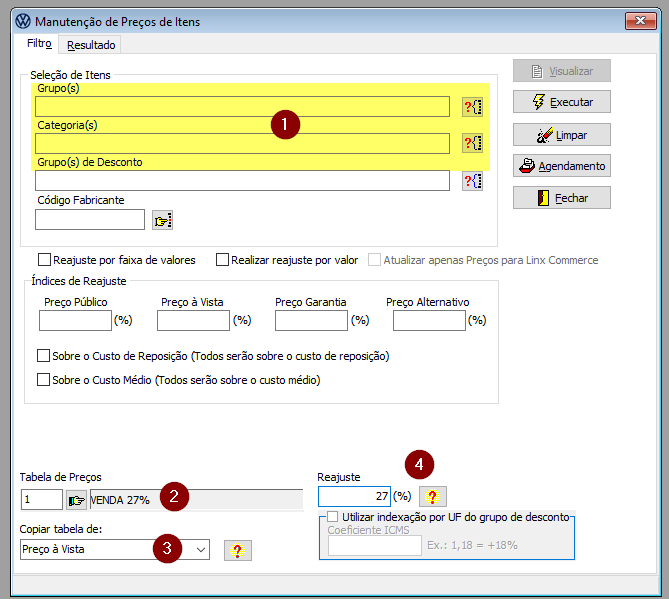Open the Grupo(s) lookup icon

click(x=472, y=107)
